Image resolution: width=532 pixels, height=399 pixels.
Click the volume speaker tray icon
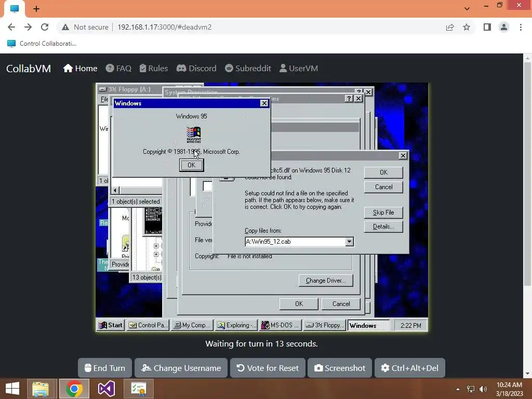coord(483,389)
